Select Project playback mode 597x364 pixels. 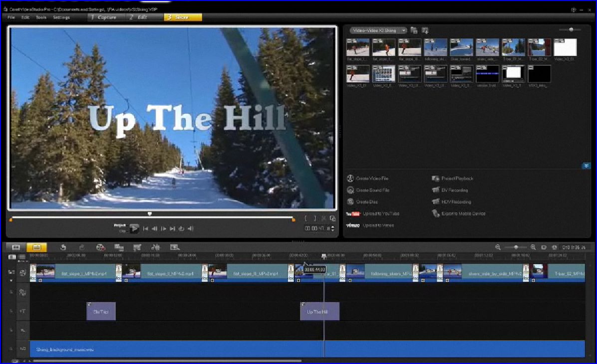click(x=120, y=225)
